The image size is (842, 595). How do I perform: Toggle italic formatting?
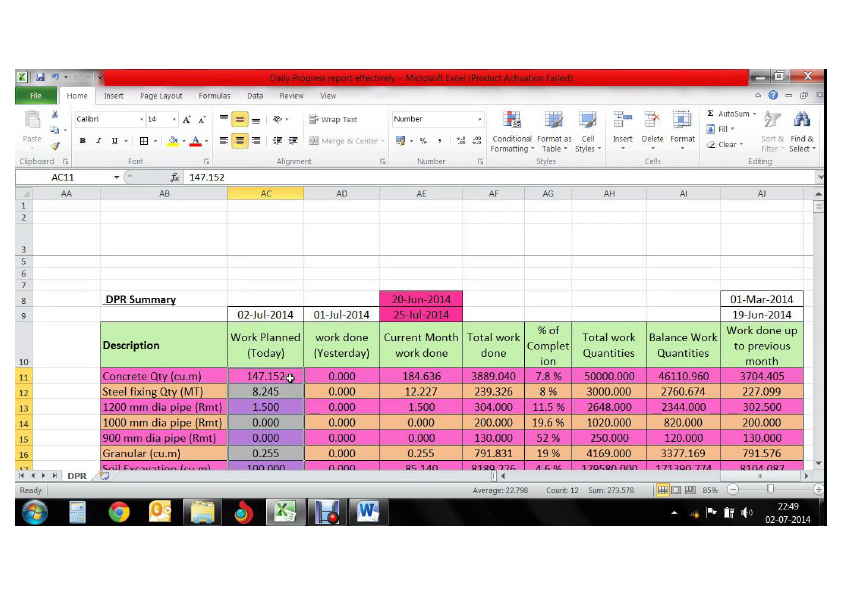98,141
